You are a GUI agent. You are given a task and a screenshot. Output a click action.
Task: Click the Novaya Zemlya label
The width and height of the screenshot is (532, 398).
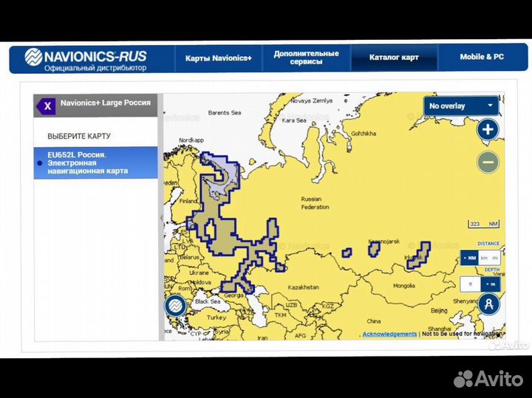point(311,100)
